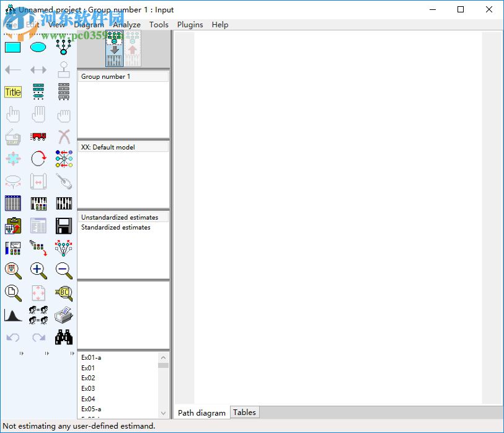
Task: Select the Title figure caption tool
Action: pos(13,92)
